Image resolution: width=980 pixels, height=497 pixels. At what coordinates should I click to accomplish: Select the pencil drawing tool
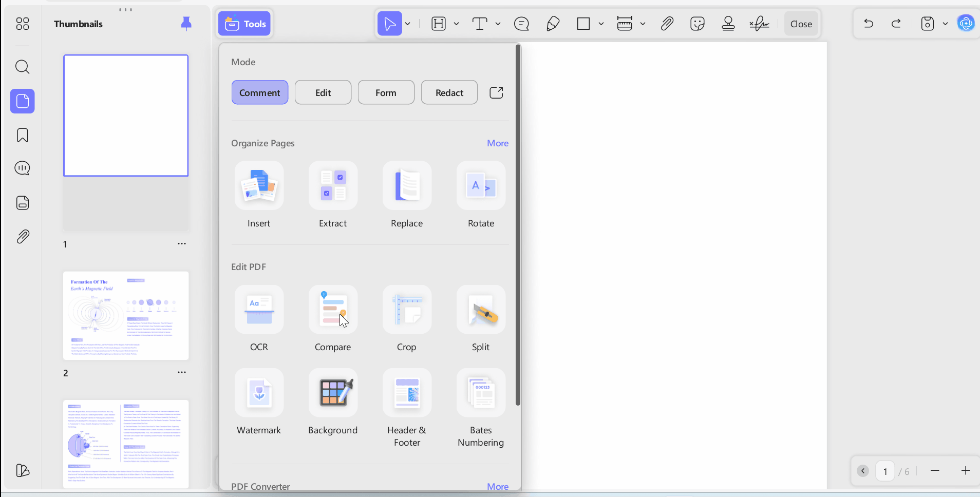pyautogui.click(x=553, y=24)
